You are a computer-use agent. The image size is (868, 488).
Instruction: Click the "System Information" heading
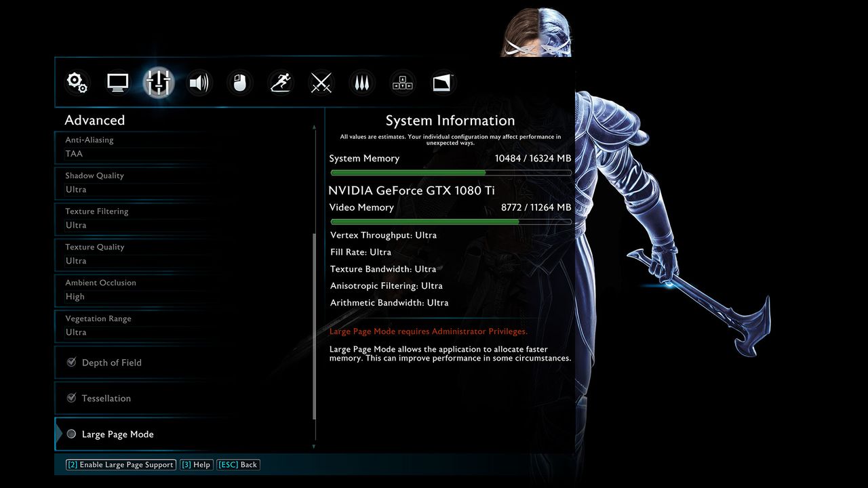450,121
